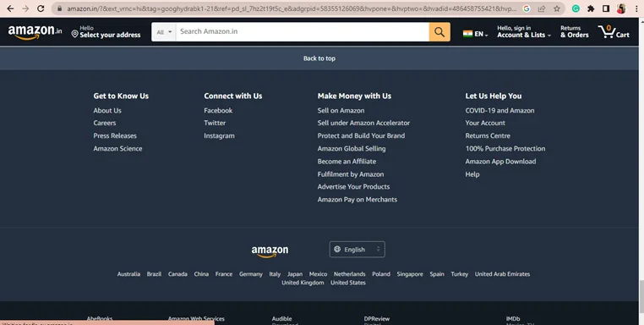The height and width of the screenshot is (325, 644).
Task: Bookmark this page with star icon
Action: (x=557, y=8)
